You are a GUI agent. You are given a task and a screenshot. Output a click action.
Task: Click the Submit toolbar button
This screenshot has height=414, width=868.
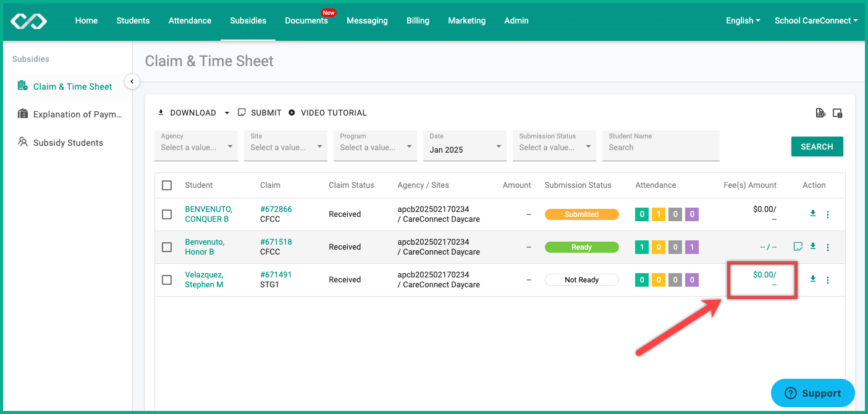click(x=259, y=113)
